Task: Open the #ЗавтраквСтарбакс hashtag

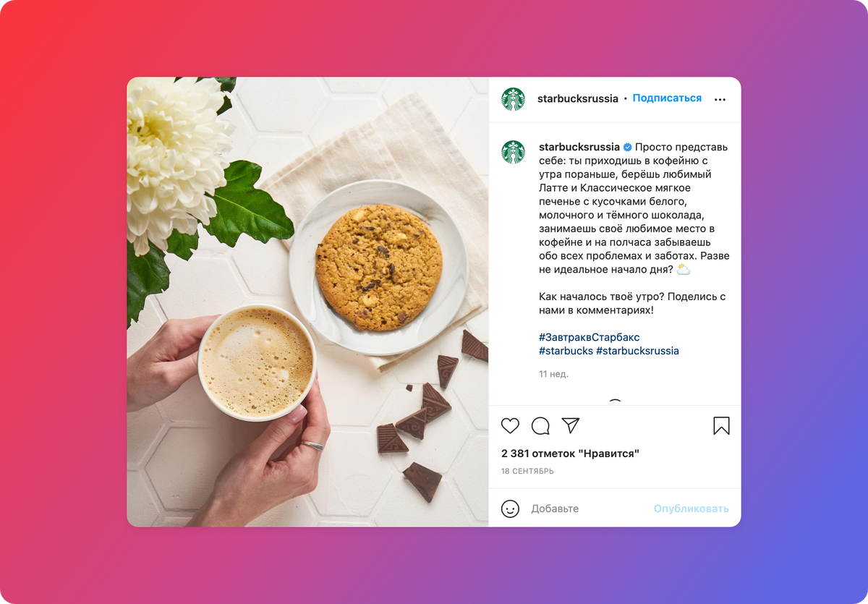Action: (590, 337)
